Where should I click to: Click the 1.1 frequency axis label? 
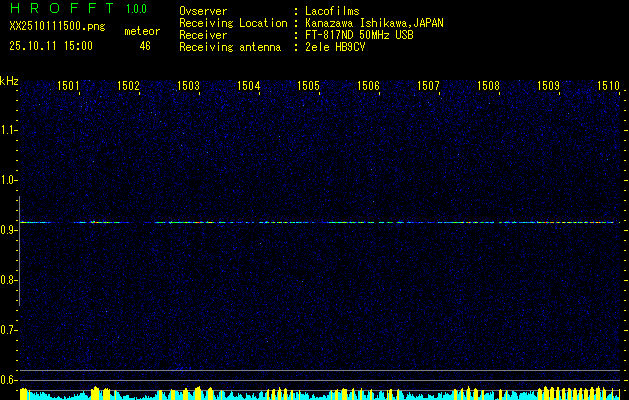tap(9, 130)
